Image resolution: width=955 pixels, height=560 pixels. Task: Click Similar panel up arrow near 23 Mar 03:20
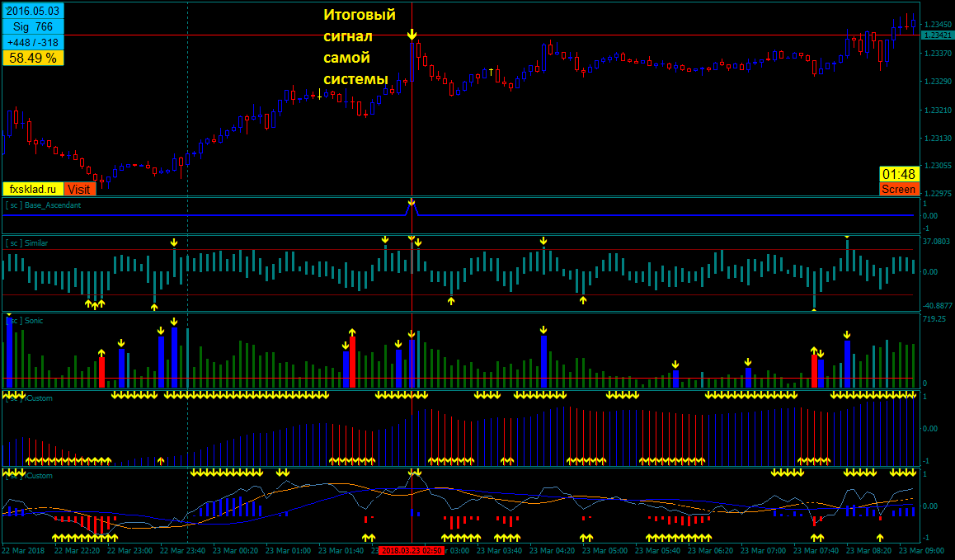point(451,300)
